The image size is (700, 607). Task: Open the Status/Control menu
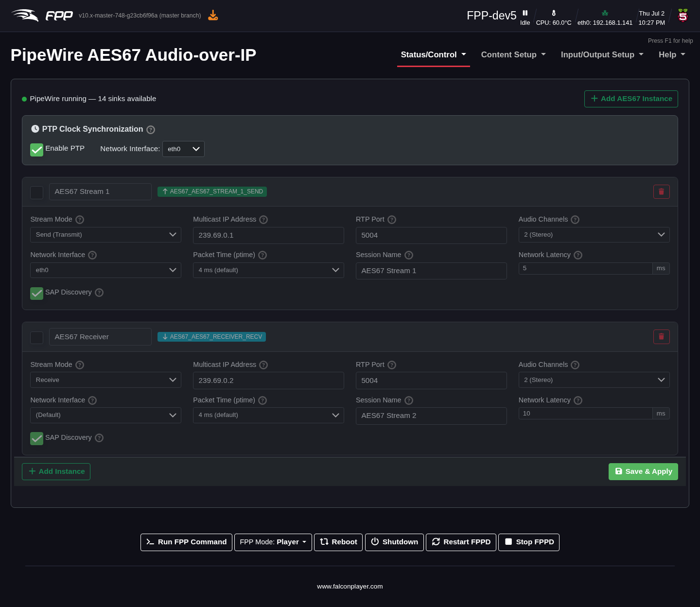point(434,55)
